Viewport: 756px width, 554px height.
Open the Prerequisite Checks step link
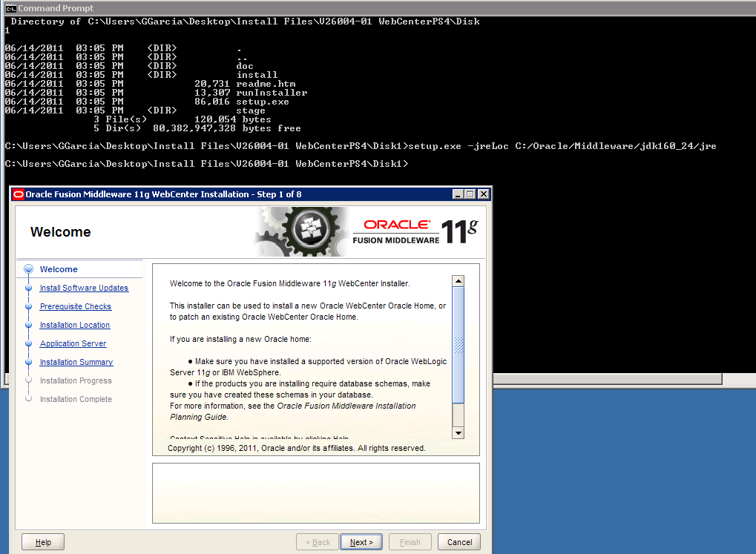76,306
